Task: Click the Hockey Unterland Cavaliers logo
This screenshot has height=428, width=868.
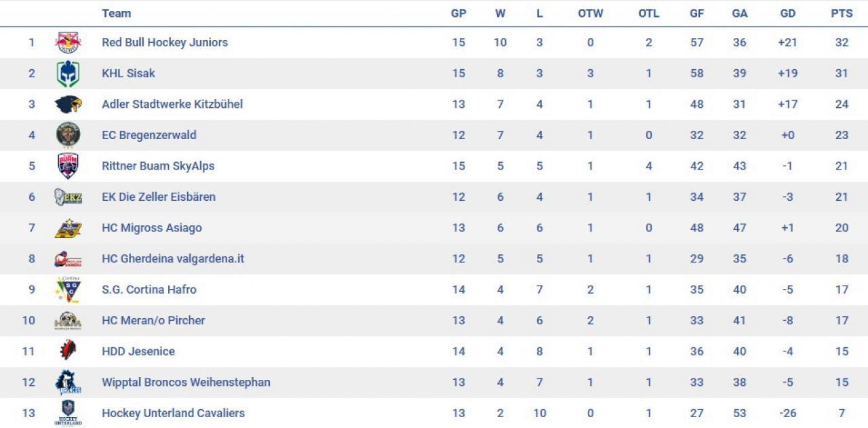Action: coord(68,413)
